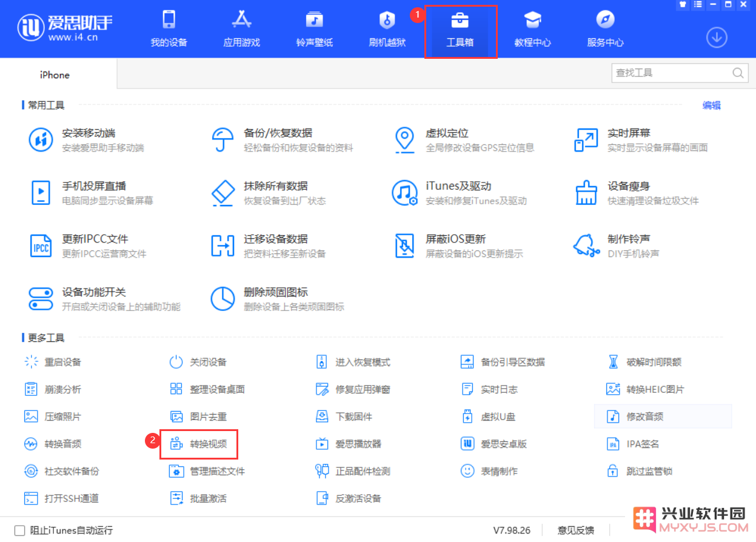Open 反激活设备 tool
Image resolution: width=756 pixels, height=542 pixels.
349,498
